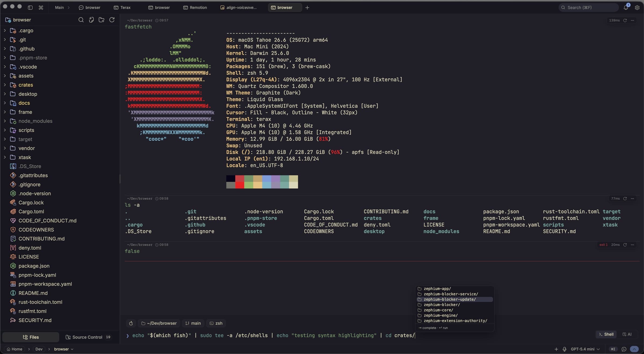Image resolution: width=644 pixels, height=354 pixels.
Task: Create a new folder in the explorer
Action: (101, 20)
